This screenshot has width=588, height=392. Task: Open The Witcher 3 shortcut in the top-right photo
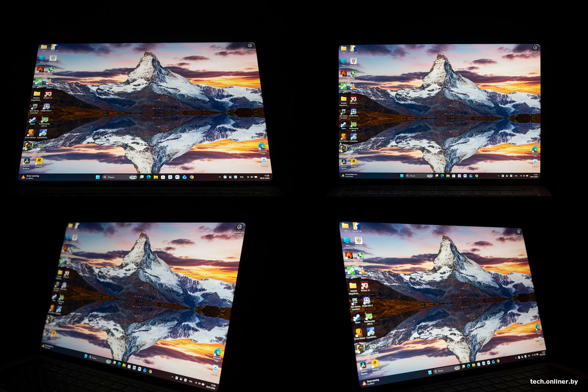tap(353, 61)
